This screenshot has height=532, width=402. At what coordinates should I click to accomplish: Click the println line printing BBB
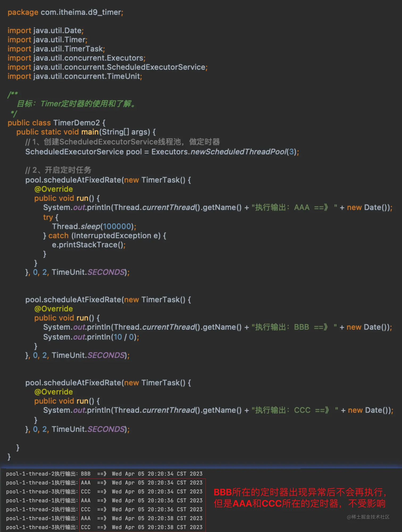[x=218, y=327]
